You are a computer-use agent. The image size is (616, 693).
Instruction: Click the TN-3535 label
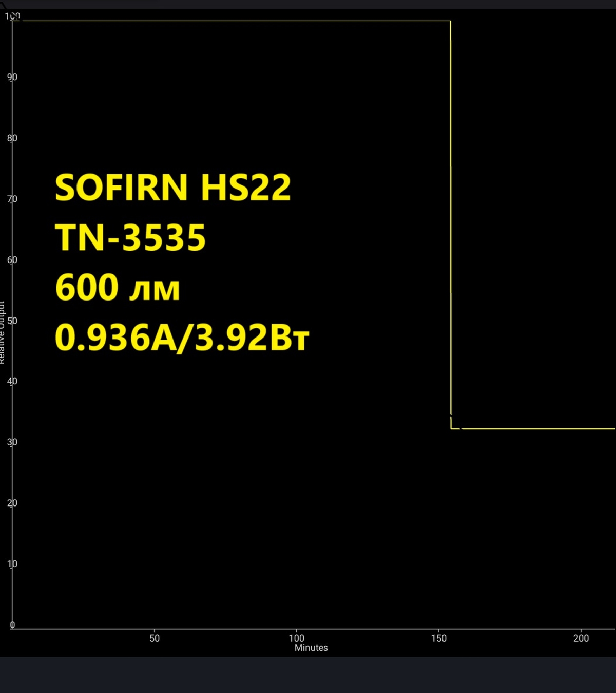(130, 237)
